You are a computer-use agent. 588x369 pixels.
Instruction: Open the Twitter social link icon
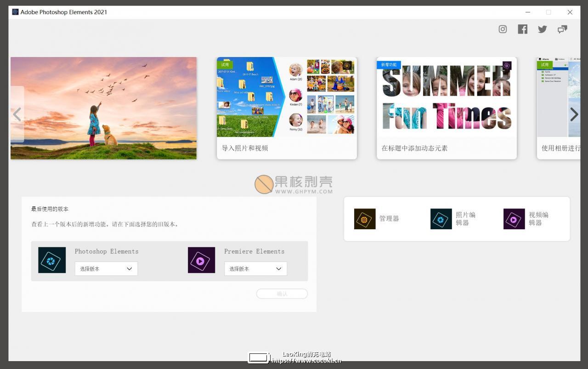pos(543,29)
